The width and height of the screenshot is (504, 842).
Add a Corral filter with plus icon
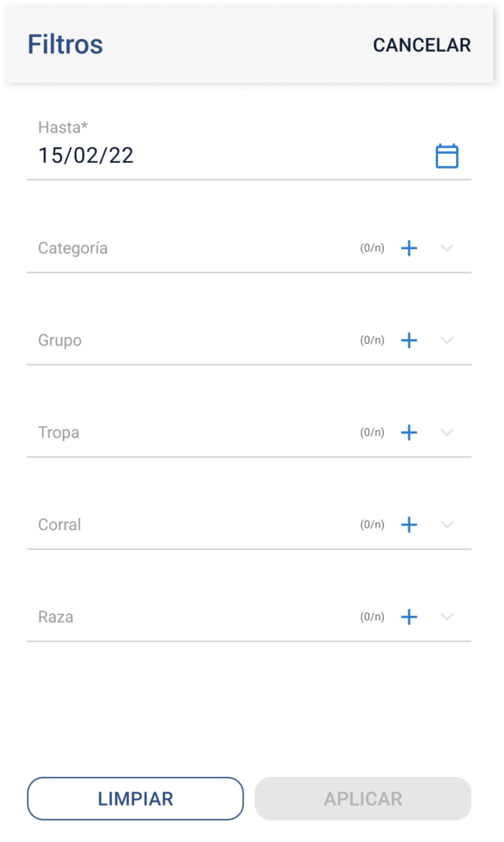coord(409,525)
